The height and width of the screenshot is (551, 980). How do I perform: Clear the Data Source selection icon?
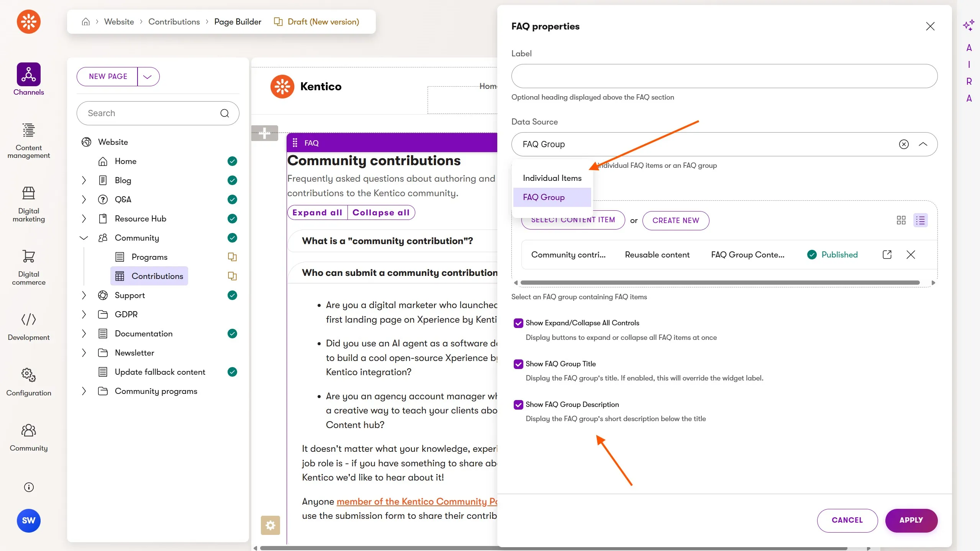[904, 144]
